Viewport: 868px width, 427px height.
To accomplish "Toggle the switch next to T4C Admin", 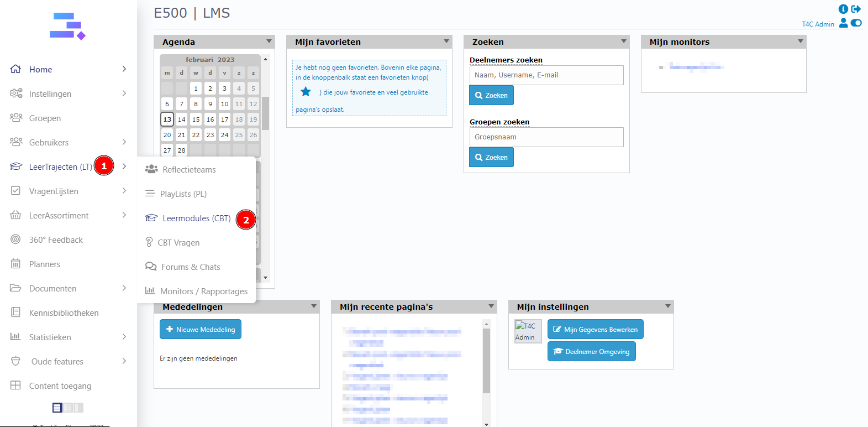I will 856,23.
